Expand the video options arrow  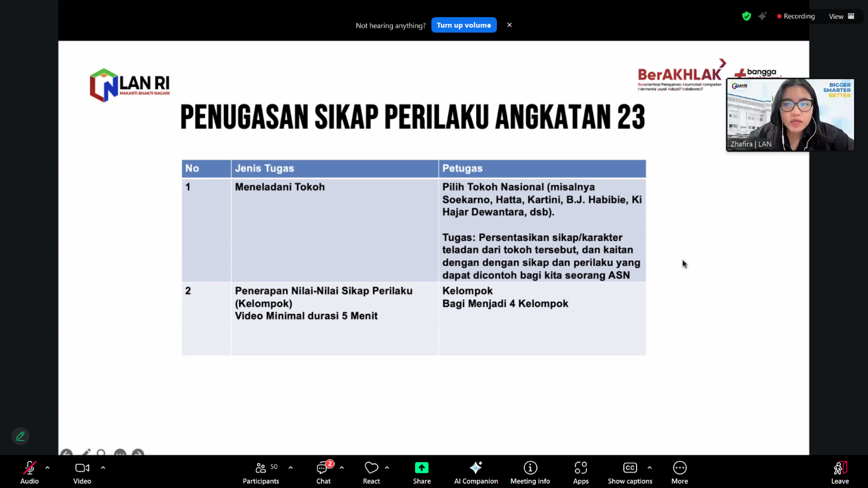coord(103,468)
